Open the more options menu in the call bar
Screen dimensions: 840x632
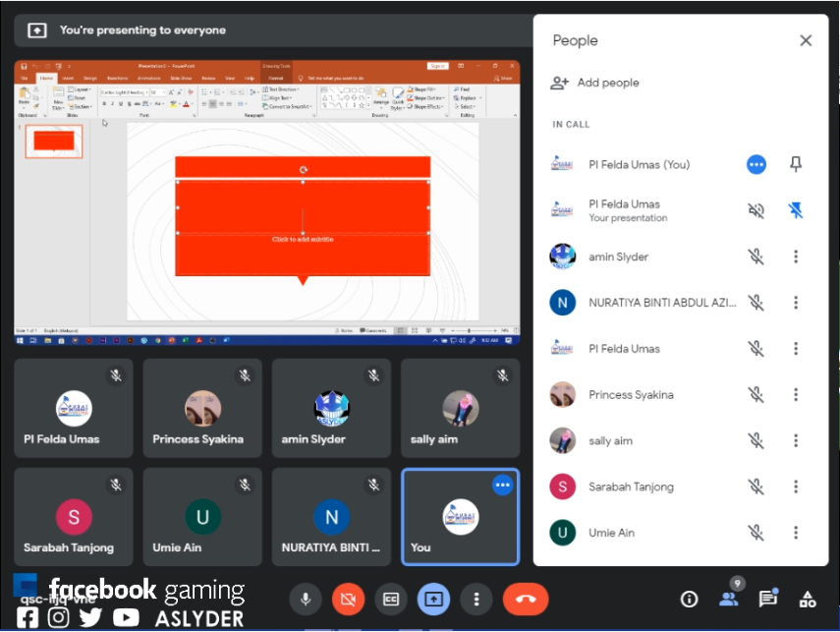click(476, 599)
